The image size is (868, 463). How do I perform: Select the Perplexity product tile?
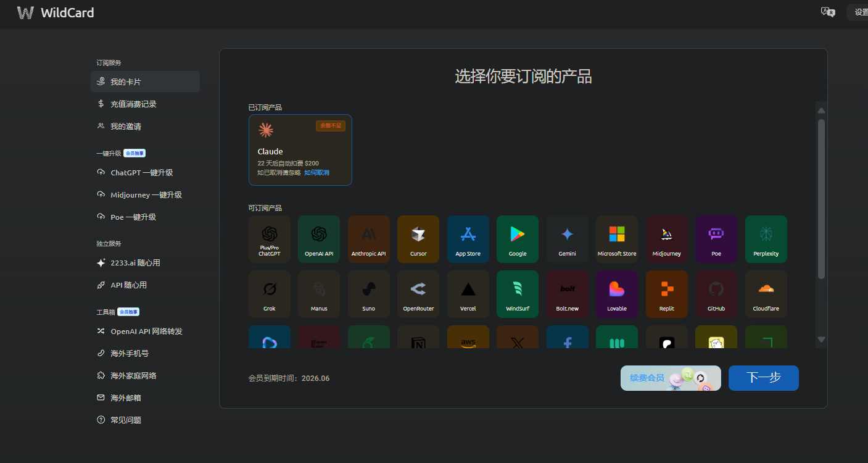(766, 239)
